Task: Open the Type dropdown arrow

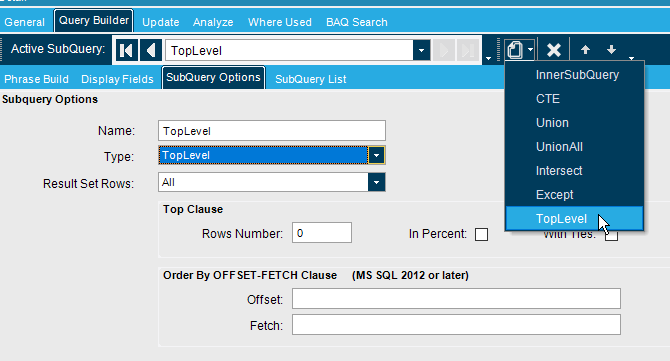Action: [376, 155]
